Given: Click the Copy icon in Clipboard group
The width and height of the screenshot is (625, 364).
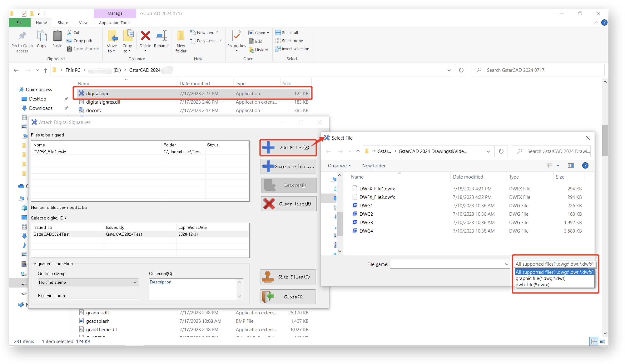Looking at the screenshot, I should click(x=42, y=36).
